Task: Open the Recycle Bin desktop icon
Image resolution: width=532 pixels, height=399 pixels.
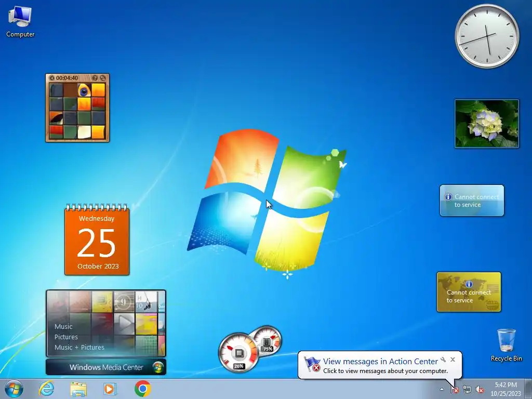Action: pos(506,345)
